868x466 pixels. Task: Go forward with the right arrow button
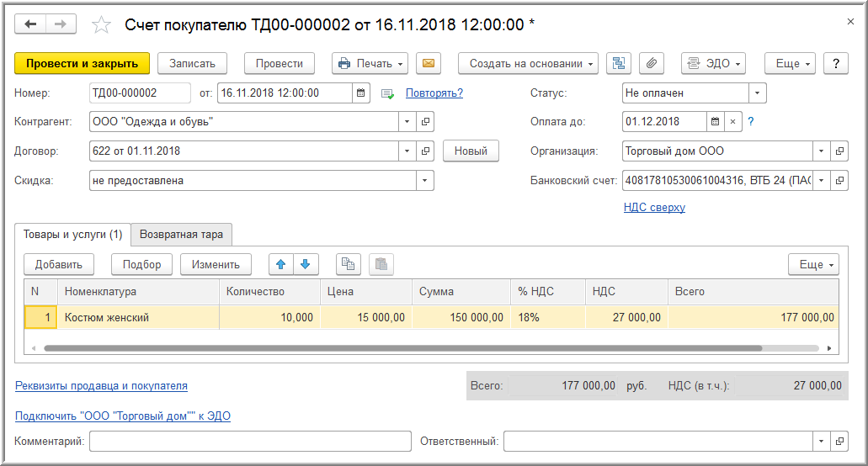click(61, 24)
